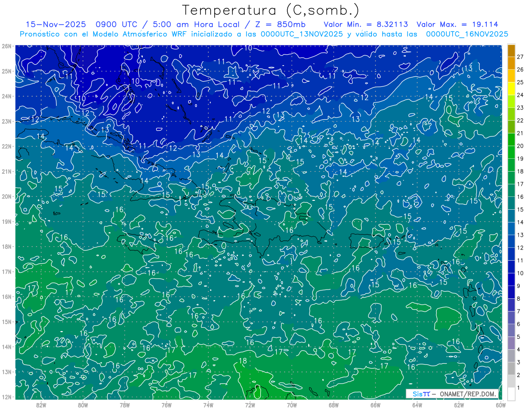Screen dimensions: 532x411
Task: Click the "16N" latitude axis label
Action: pos(7,297)
